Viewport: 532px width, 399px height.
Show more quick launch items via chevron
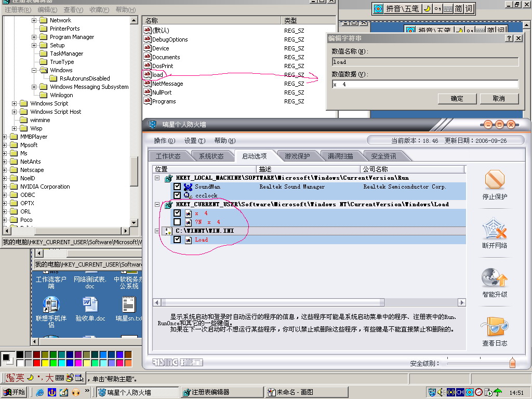[x=87, y=391]
